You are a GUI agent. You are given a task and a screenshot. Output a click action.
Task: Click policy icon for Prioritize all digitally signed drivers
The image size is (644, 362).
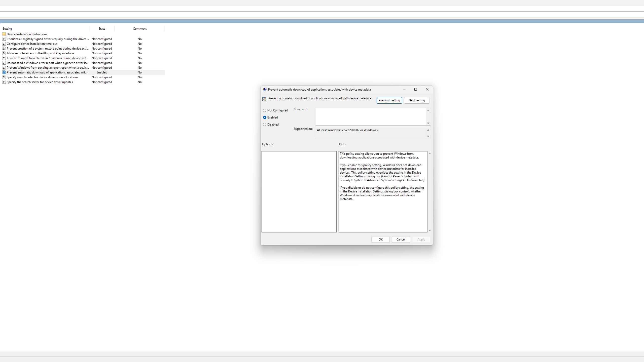(x=4, y=39)
